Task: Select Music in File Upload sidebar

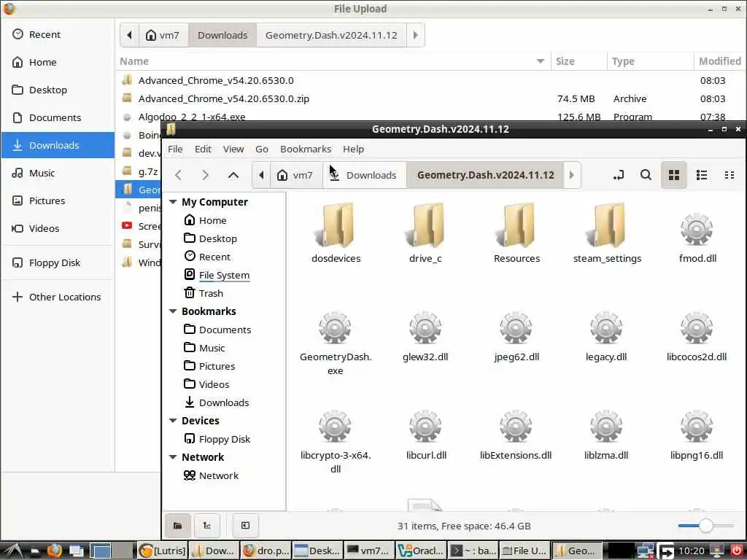Action: click(x=58, y=173)
